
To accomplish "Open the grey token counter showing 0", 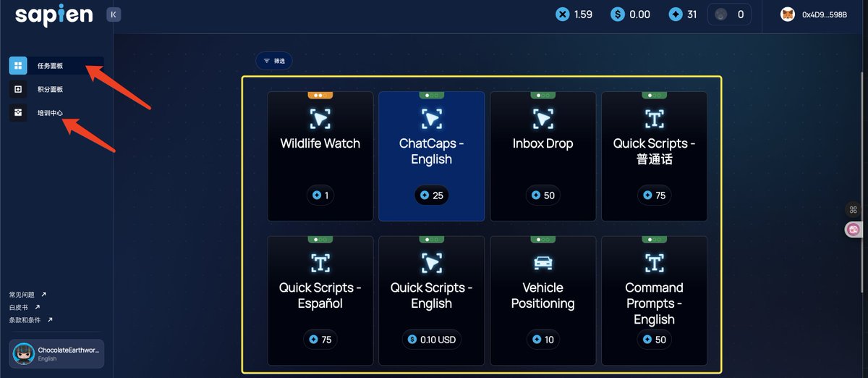I will pyautogui.click(x=729, y=14).
